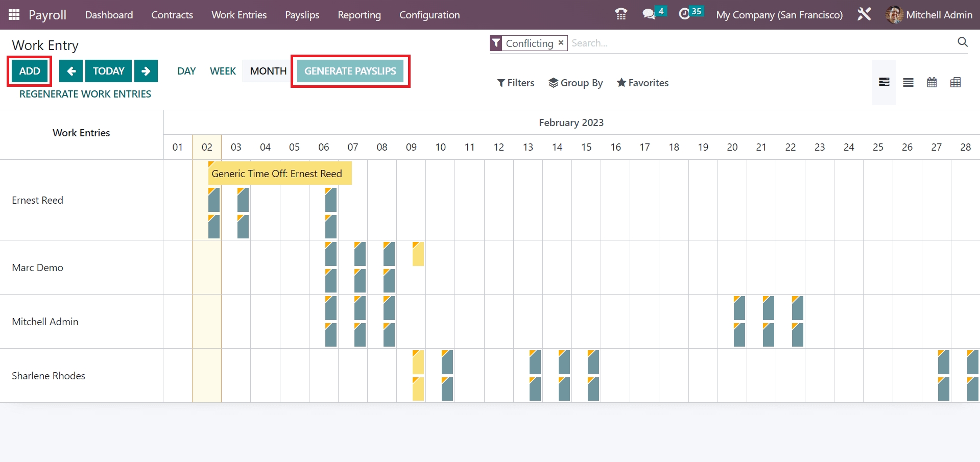Viewport: 980px width, 462px height.
Task: Open the VoIP phone icon
Action: coord(621,14)
